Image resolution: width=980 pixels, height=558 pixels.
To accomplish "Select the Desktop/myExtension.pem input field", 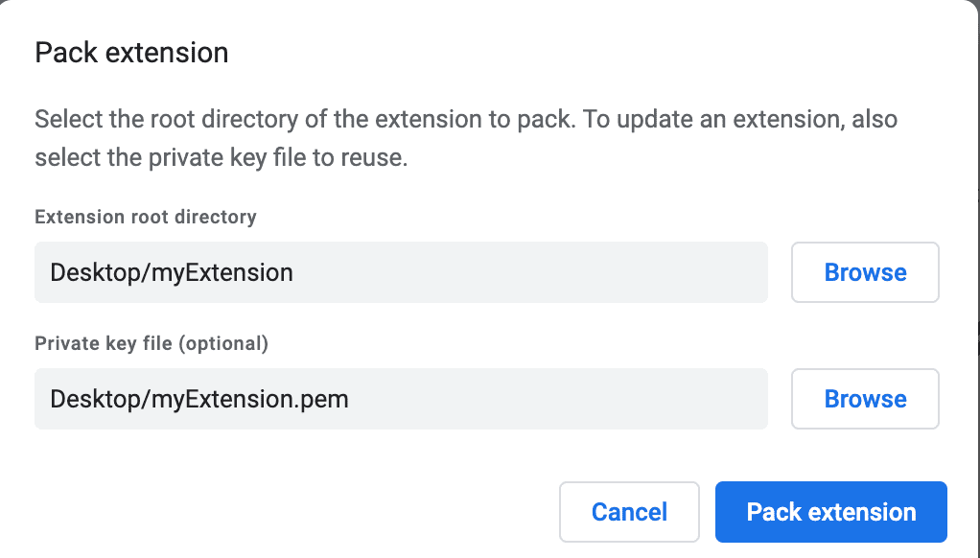I will pos(401,399).
